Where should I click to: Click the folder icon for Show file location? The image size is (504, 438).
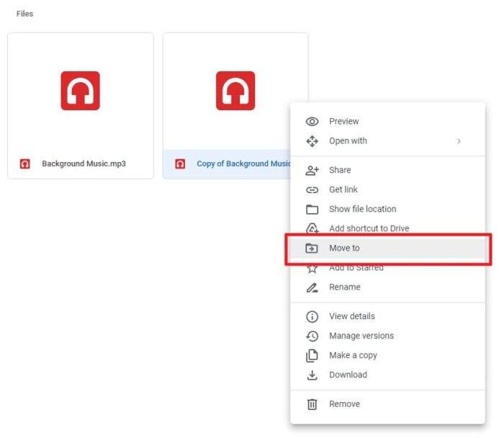tap(312, 210)
